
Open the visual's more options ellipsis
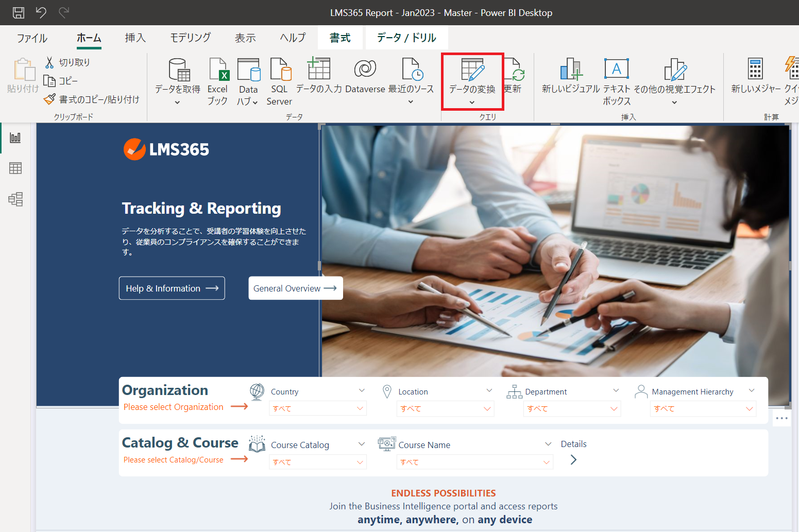[x=782, y=418]
